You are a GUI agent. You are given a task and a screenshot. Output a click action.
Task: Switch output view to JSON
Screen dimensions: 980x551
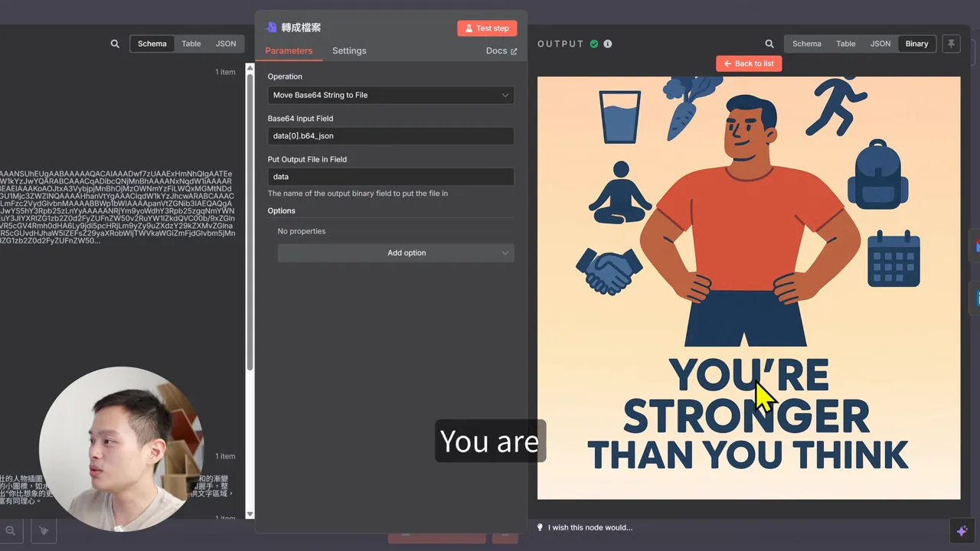[880, 44]
